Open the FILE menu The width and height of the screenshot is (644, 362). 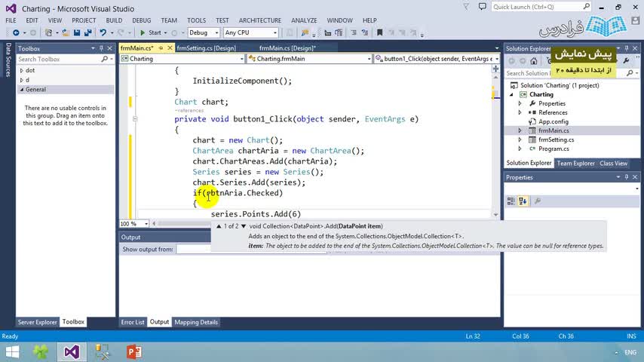pyautogui.click(x=11, y=20)
